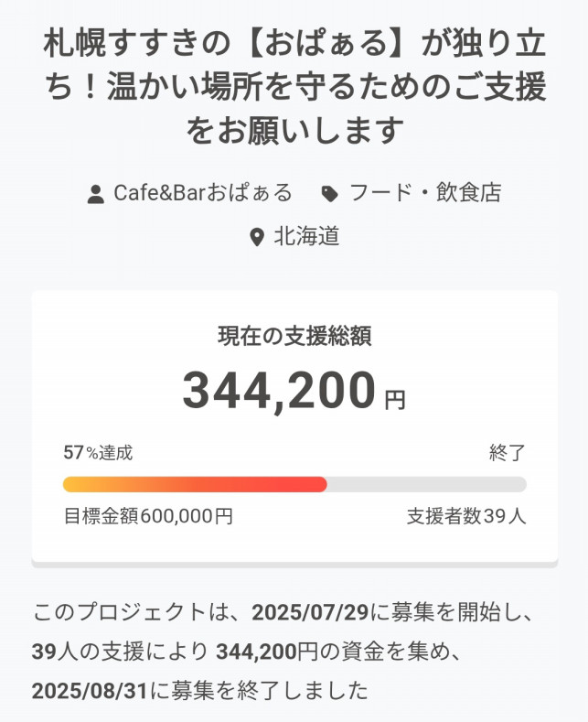This screenshot has height=722, width=588.
Task: Click the tag icon next to フード・飲食店
Action: [x=329, y=194]
